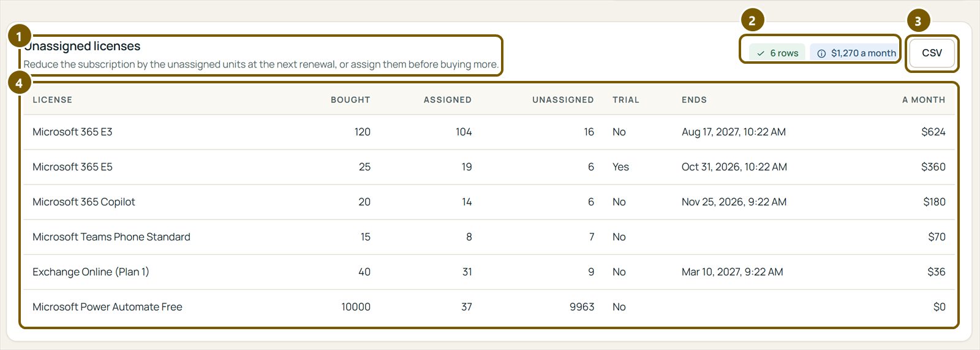The width and height of the screenshot is (980, 350).
Task: Click the bought value 20 for Microsoft 365 Copilot
Action: pyautogui.click(x=364, y=202)
